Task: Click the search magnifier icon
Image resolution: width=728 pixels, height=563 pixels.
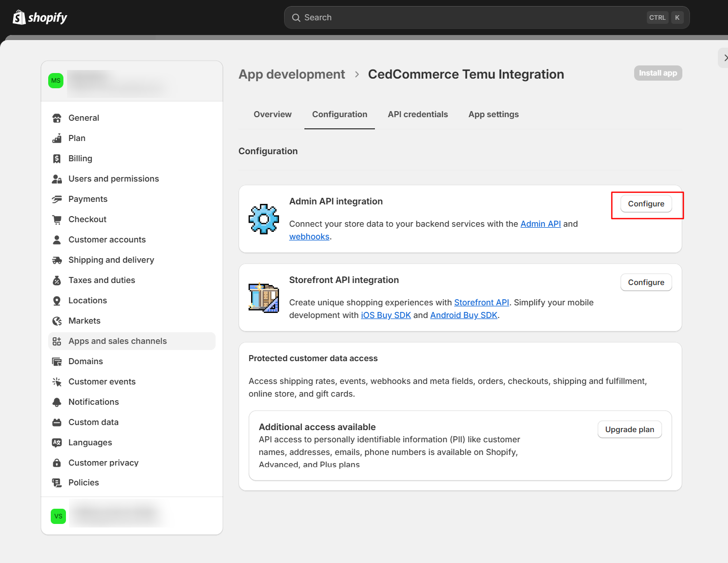Action: [296, 18]
